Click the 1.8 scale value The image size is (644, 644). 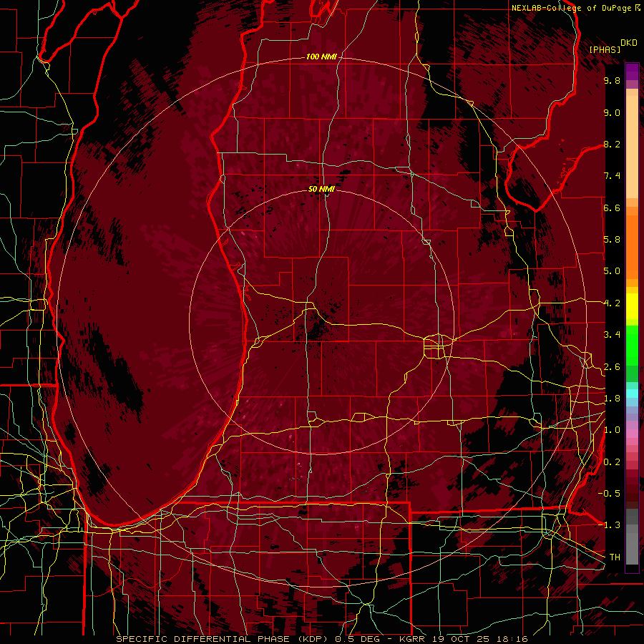(x=612, y=399)
